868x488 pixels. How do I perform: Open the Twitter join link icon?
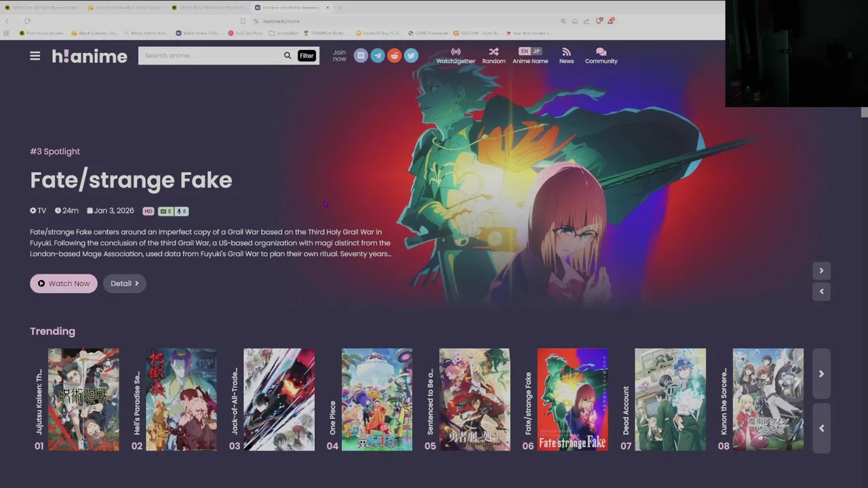tap(411, 56)
